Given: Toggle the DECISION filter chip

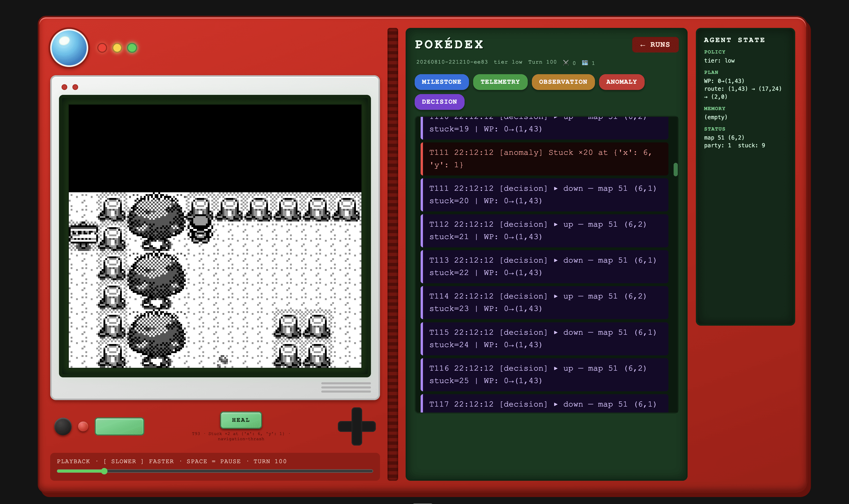Looking at the screenshot, I should (x=439, y=102).
